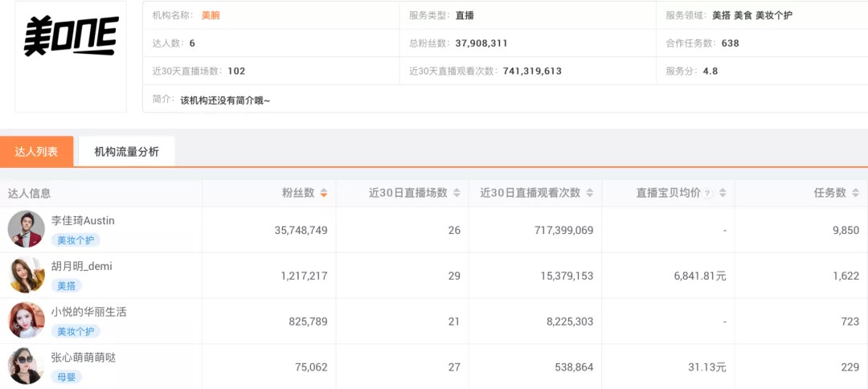Switch to the 机构流量分析 tab
The width and height of the screenshot is (868, 389).
(x=126, y=151)
